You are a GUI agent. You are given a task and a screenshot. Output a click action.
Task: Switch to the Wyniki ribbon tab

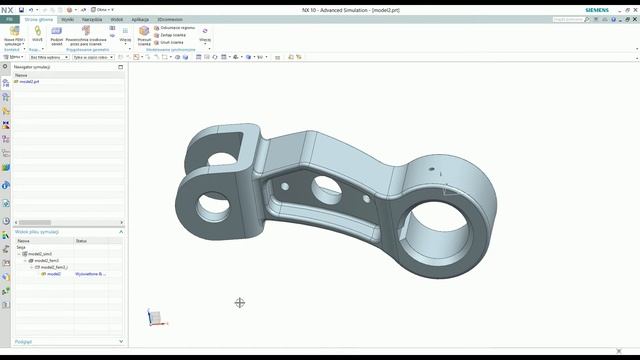coord(68,19)
